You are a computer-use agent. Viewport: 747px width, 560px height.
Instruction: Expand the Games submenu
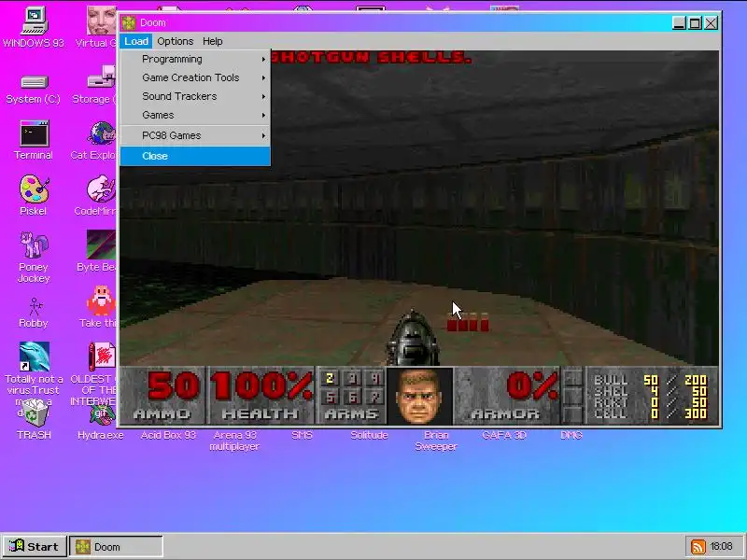tap(195, 115)
